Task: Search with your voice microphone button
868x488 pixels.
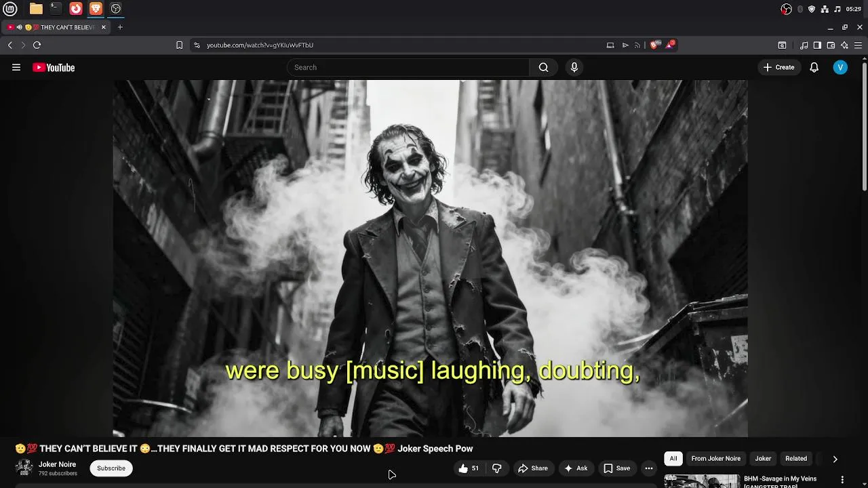Action: (574, 67)
